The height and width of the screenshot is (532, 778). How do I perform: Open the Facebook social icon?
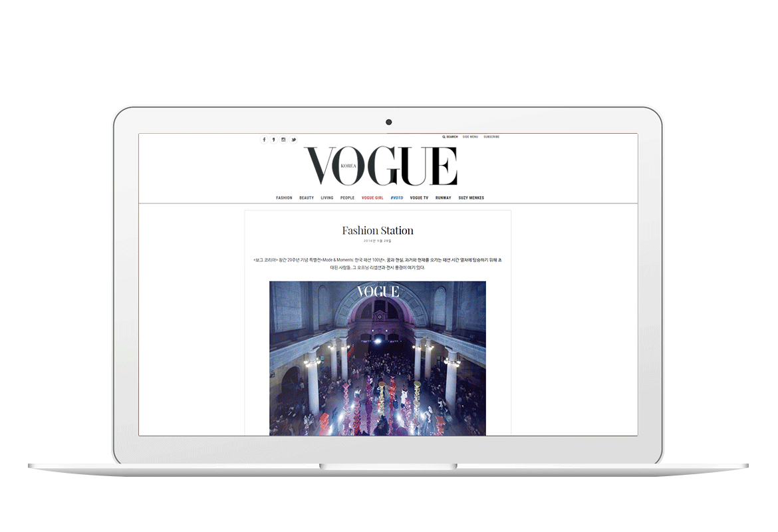click(264, 140)
